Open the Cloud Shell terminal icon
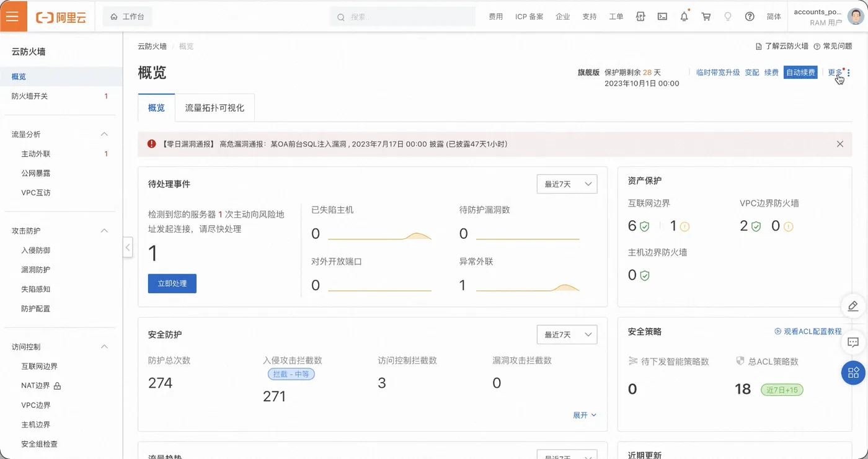Screen dimensions: 868x459 662,17
